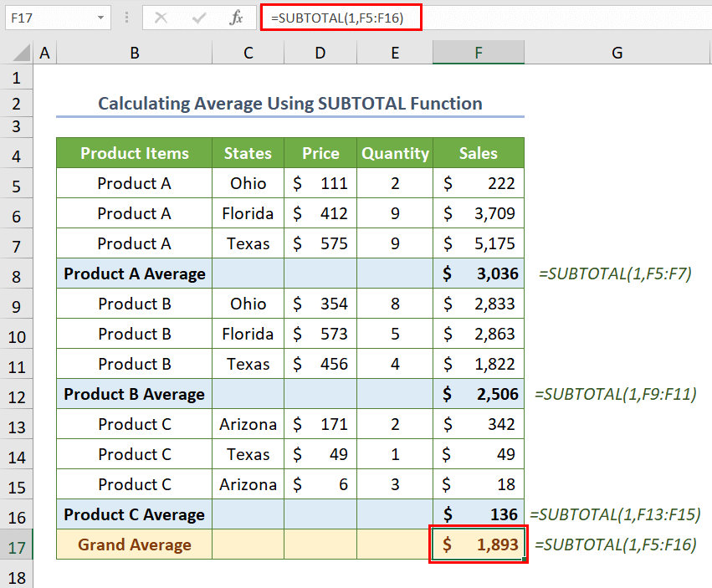Open the Name Box dropdown arrow

[100, 18]
